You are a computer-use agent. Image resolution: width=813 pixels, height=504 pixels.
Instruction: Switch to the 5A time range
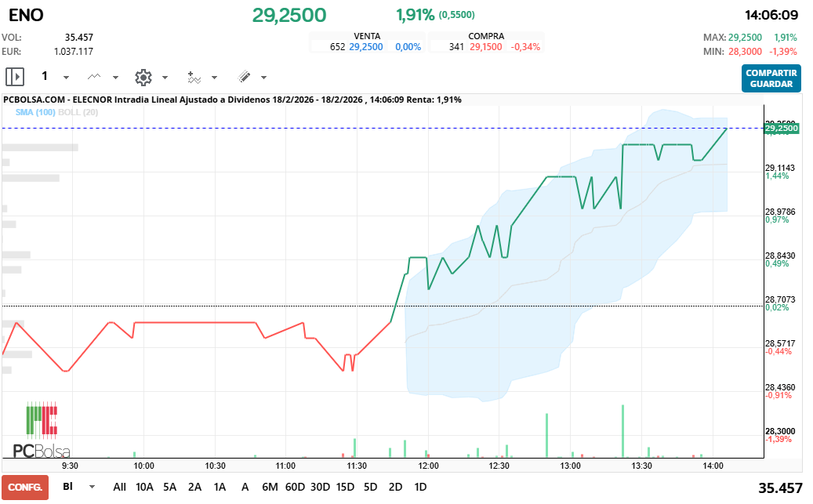170,487
